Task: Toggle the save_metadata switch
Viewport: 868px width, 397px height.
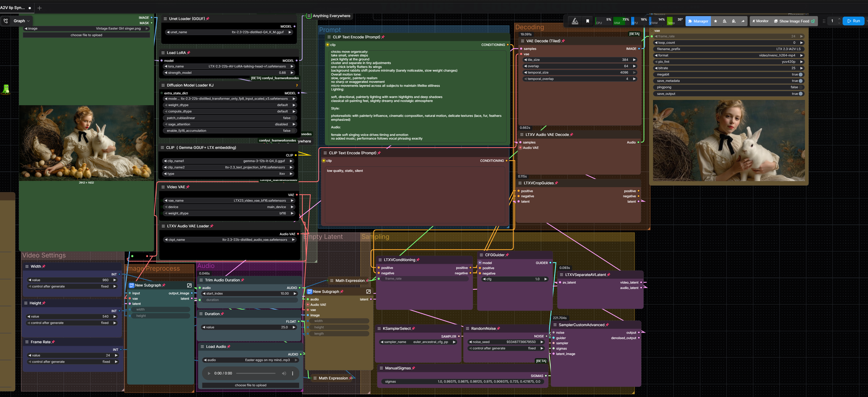Action: pyautogui.click(x=800, y=81)
